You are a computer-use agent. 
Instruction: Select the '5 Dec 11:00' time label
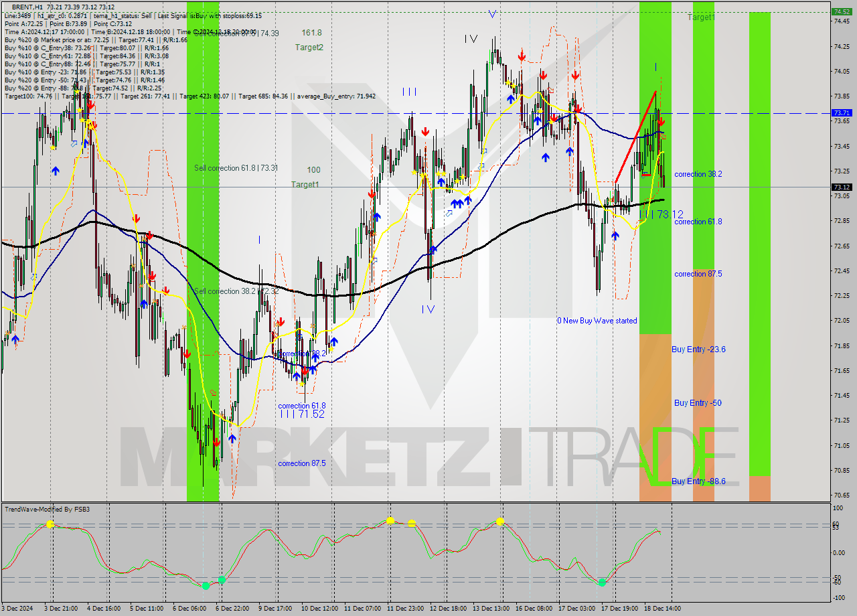click(x=147, y=609)
